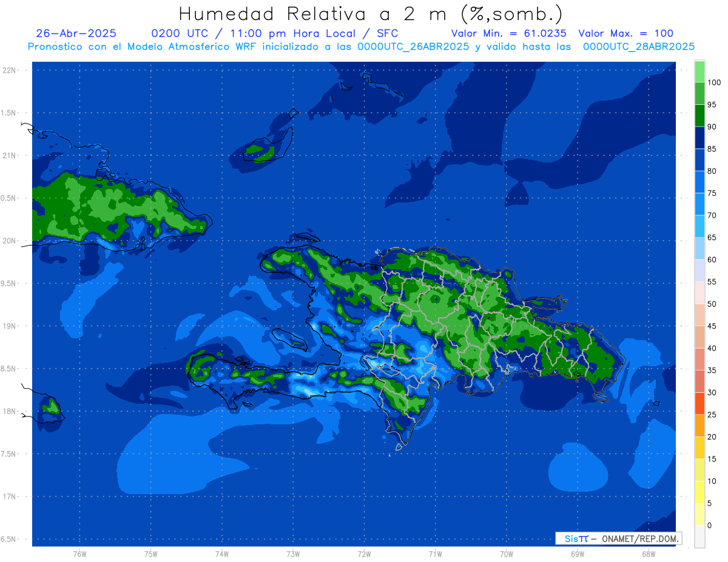Screen dimensions: 728x562
Task: Click the 72W longitude axis label
Action: click(x=365, y=554)
